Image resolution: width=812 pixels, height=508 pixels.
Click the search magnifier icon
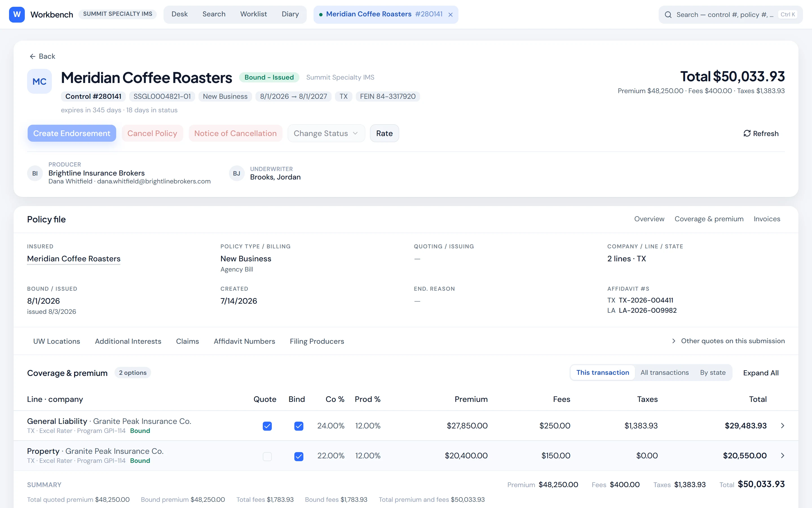pos(668,15)
